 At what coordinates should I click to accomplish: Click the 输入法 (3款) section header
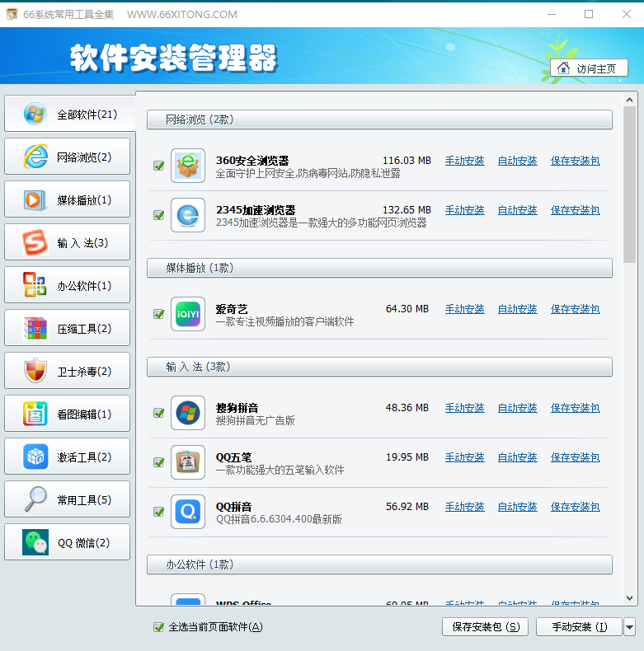click(x=379, y=367)
